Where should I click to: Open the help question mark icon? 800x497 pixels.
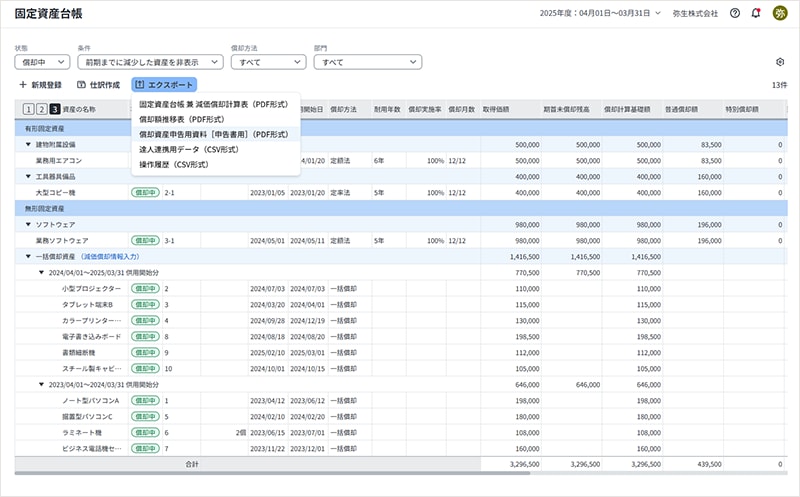735,13
